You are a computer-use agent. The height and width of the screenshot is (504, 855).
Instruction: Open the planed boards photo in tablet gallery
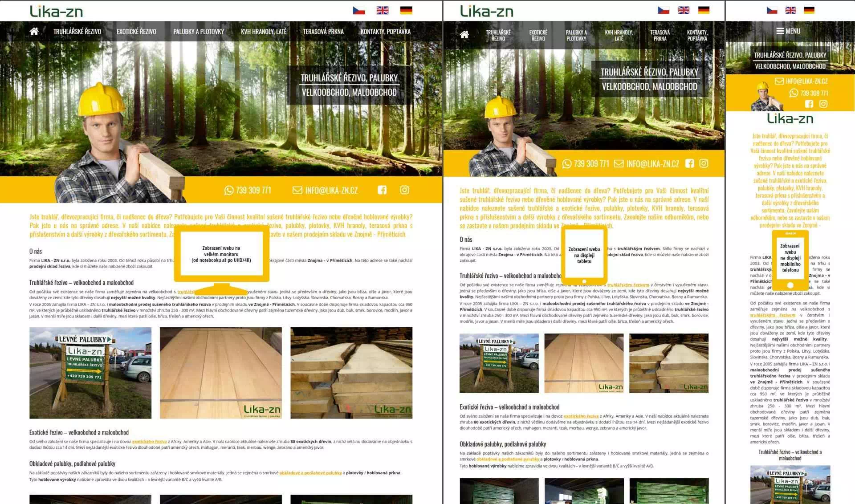click(x=584, y=363)
